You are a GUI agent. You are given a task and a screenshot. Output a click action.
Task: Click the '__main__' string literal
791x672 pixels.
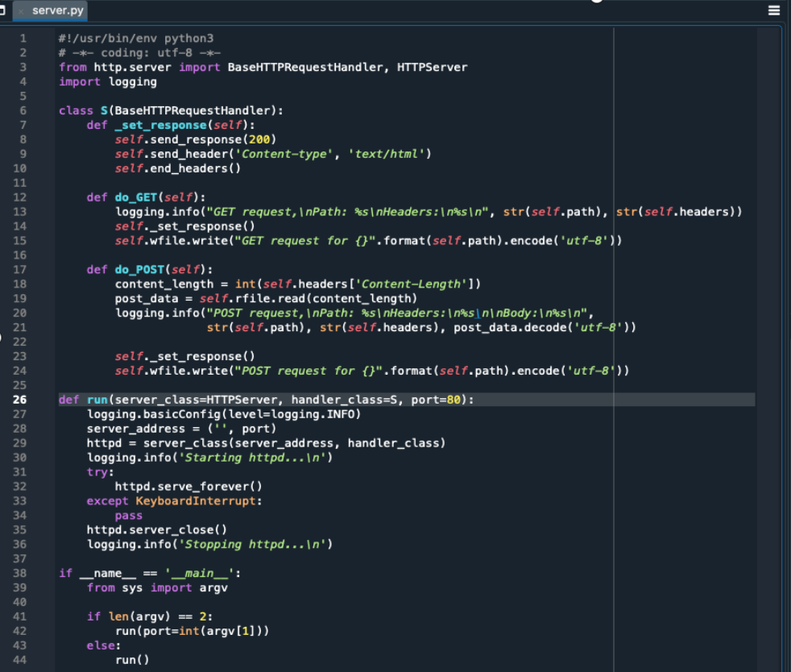pos(199,573)
